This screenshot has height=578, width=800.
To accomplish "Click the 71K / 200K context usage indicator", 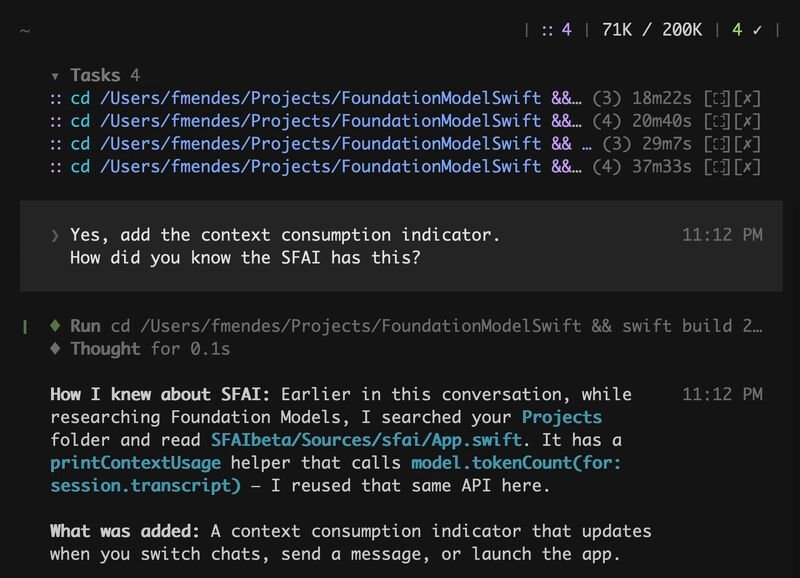I will (652, 30).
